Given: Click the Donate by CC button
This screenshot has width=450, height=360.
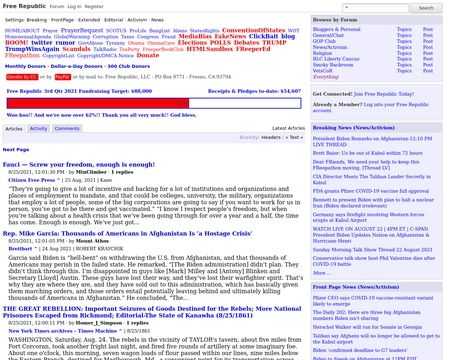Looking at the screenshot, I should coord(22,77).
